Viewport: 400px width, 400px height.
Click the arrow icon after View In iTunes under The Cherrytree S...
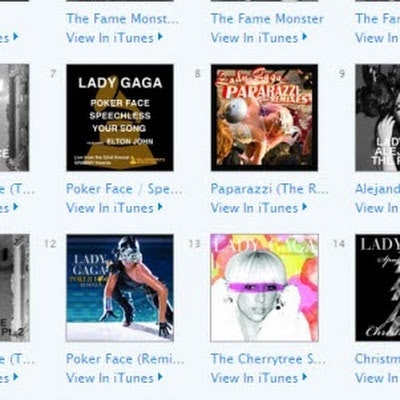click(x=305, y=377)
